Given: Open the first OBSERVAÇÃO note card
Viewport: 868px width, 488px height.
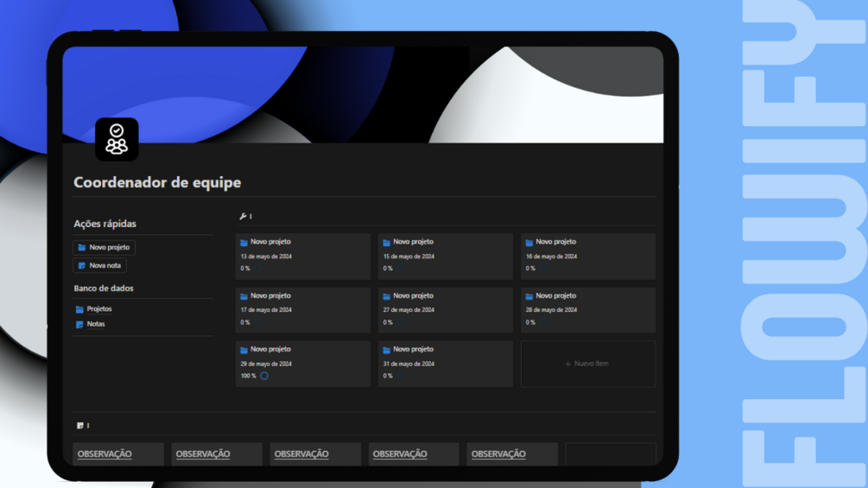Looking at the screenshot, I should pos(118,453).
